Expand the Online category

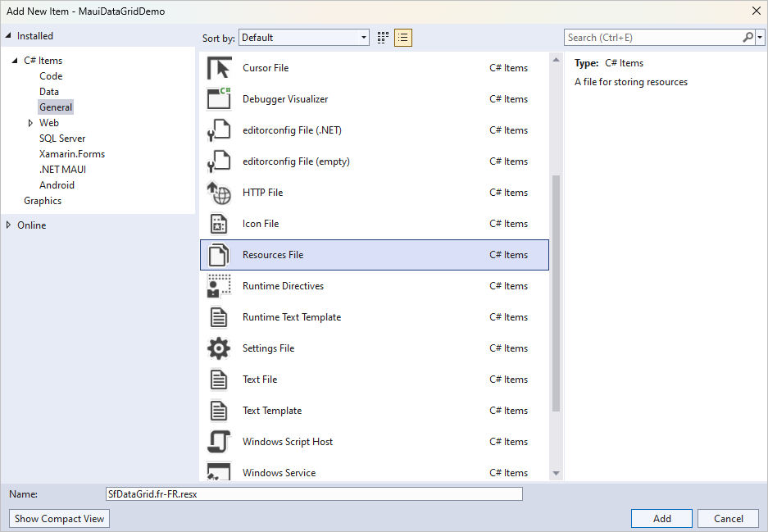click(9, 225)
